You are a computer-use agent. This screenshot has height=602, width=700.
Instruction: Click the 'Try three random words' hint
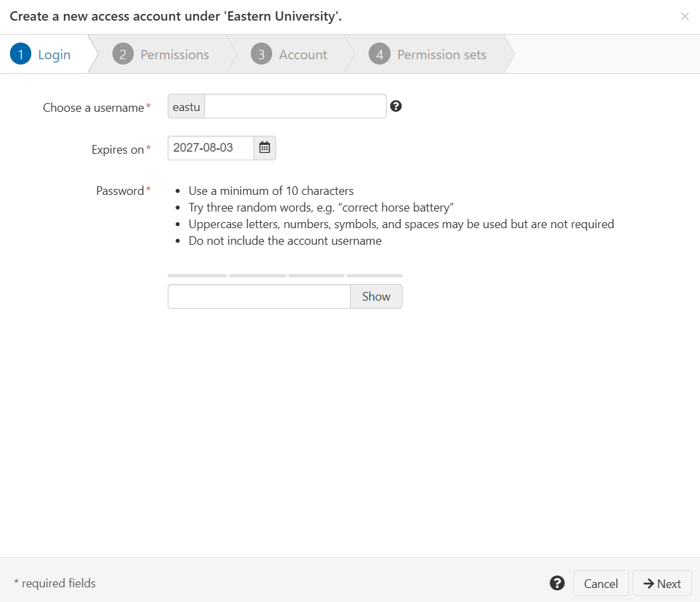321,208
